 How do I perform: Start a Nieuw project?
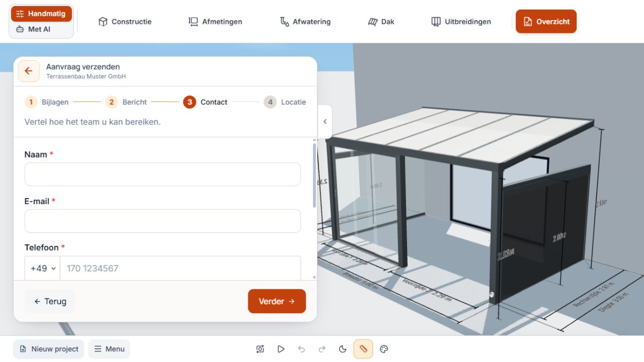coord(48,349)
